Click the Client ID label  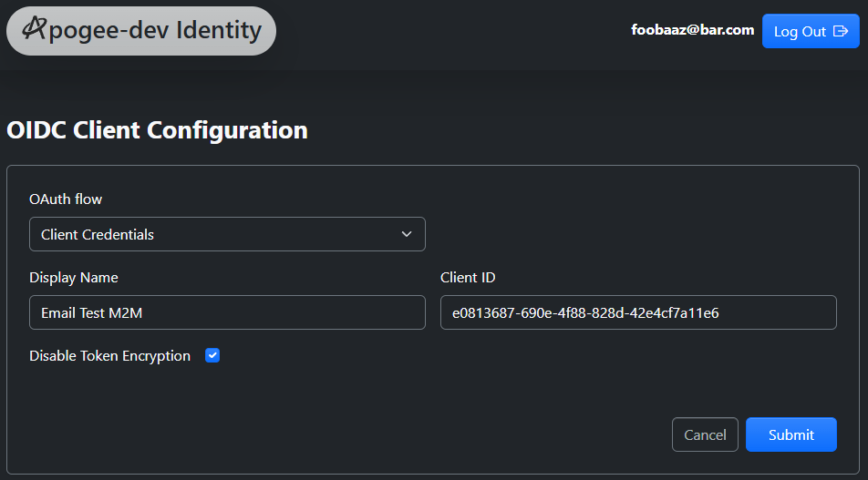coord(468,278)
